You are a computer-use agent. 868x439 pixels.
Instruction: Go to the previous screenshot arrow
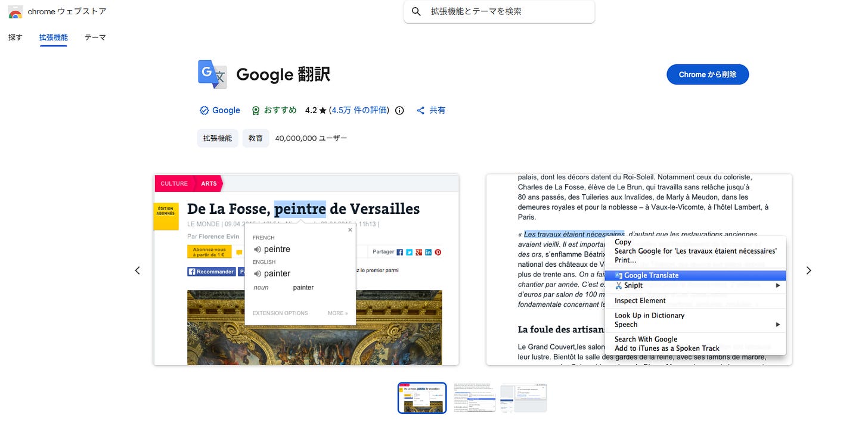coord(137,270)
